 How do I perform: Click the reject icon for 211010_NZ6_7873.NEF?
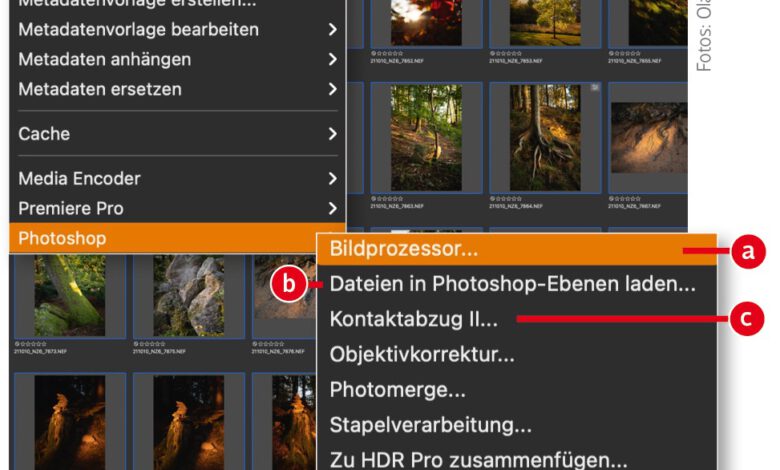17,344
